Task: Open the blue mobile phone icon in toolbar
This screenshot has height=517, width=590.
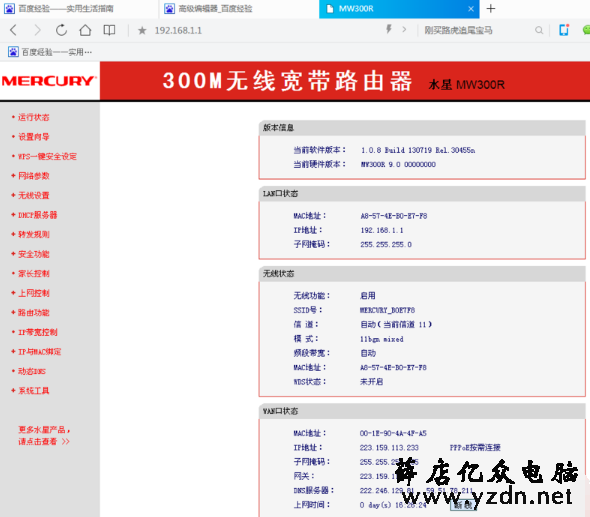Action: [x=564, y=30]
